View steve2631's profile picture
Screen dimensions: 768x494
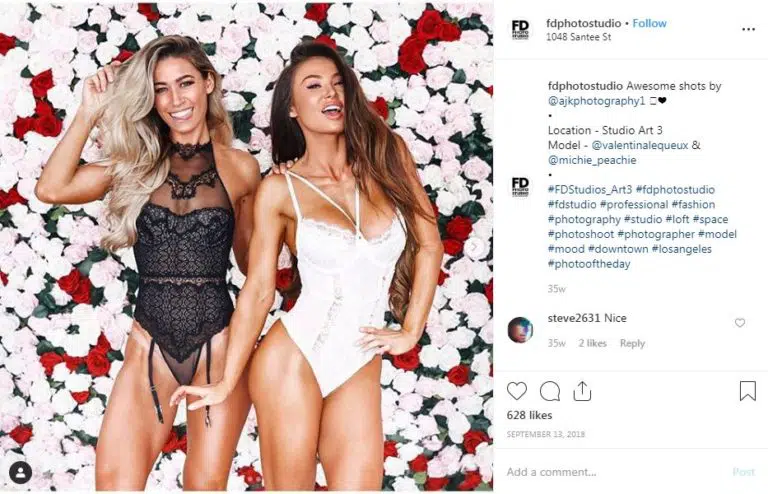(520, 329)
